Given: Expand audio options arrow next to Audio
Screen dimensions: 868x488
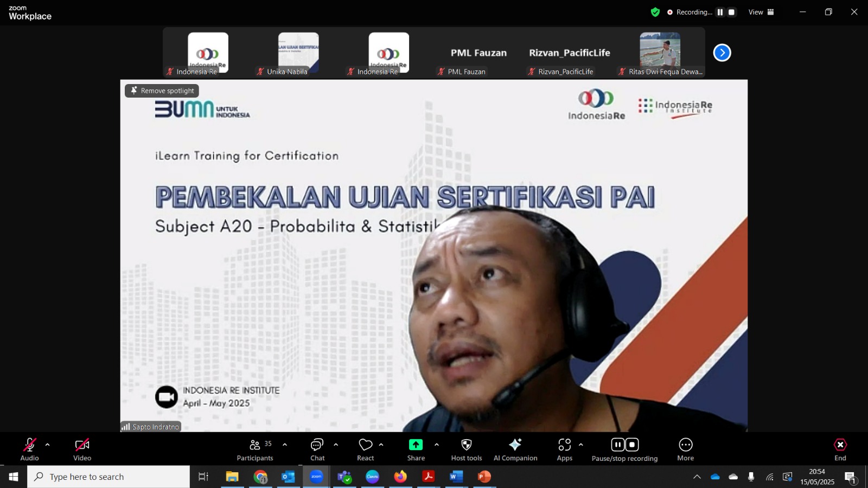Looking at the screenshot, I should pyautogui.click(x=47, y=445).
